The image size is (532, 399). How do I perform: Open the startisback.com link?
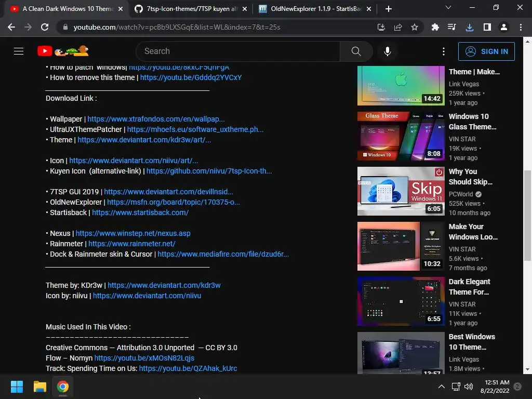tap(140, 212)
